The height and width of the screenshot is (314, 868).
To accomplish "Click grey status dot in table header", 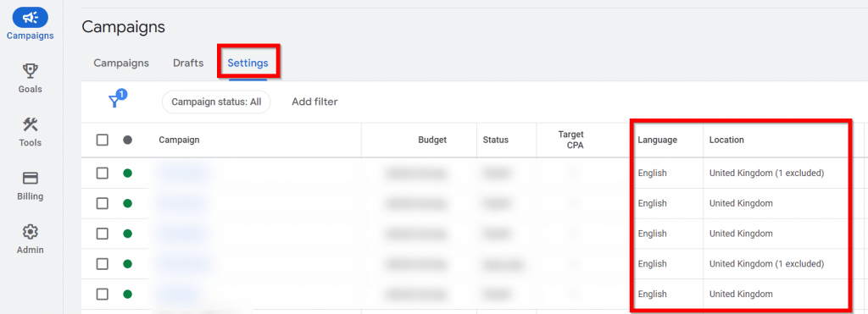I will point(127,140).
